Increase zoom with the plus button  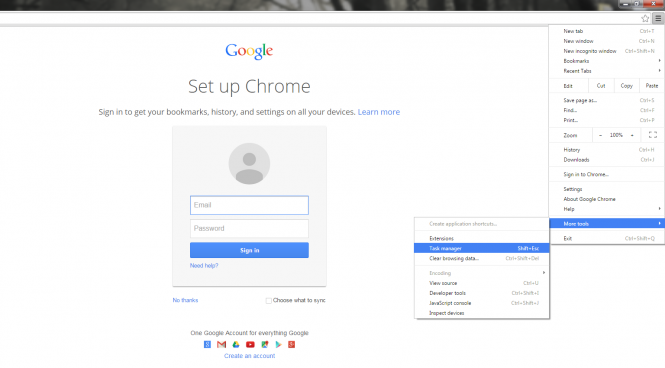(632, 135)
